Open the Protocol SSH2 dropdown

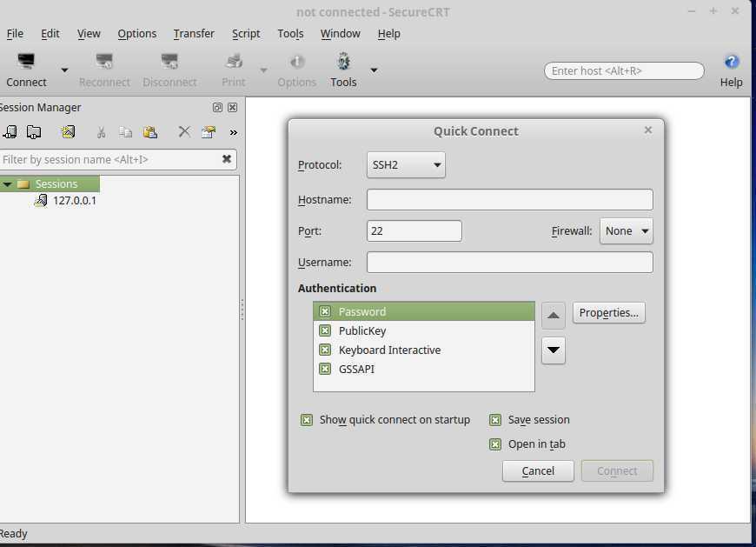pos(406,165)
